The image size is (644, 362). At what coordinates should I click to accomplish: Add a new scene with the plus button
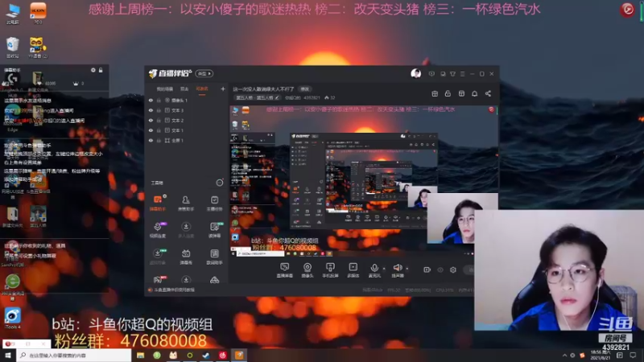click(x=223, y=88)
